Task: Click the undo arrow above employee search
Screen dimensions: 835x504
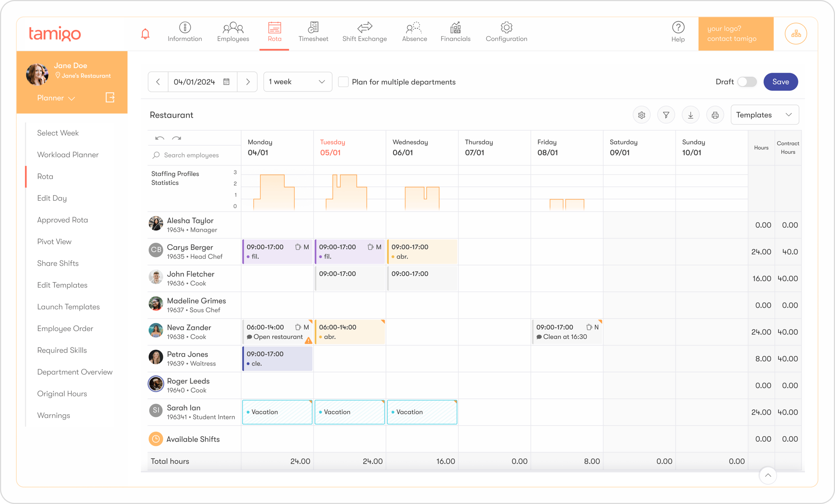Action: pos(160,138)
